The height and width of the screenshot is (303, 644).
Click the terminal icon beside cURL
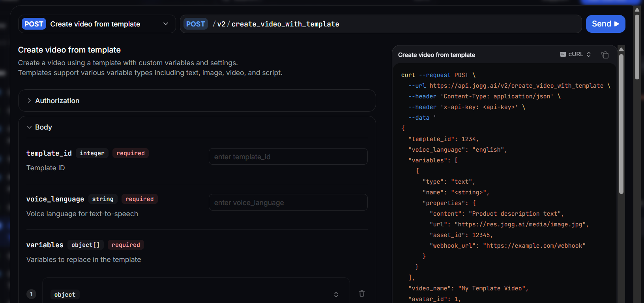pos(563,55)
